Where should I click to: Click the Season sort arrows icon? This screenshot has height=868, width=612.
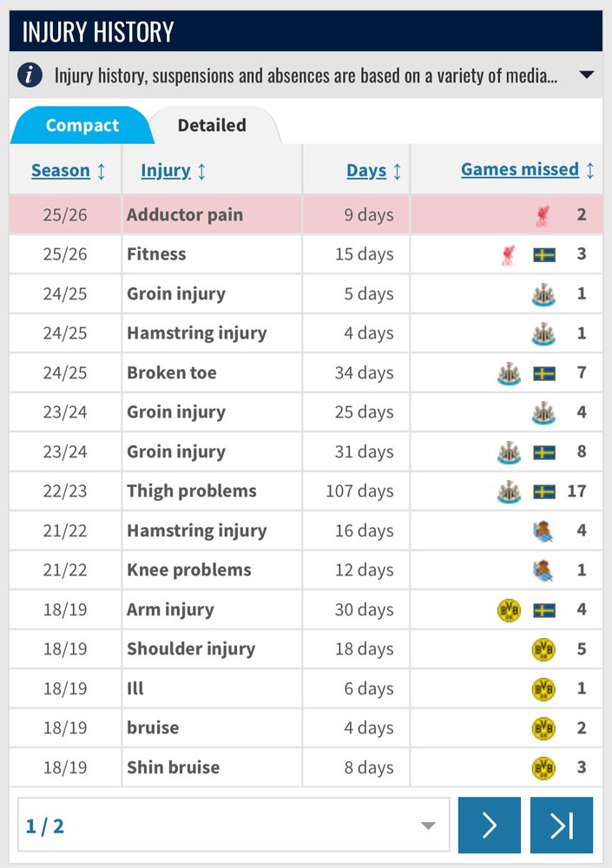pyautogui.click(x=102, y=171)
